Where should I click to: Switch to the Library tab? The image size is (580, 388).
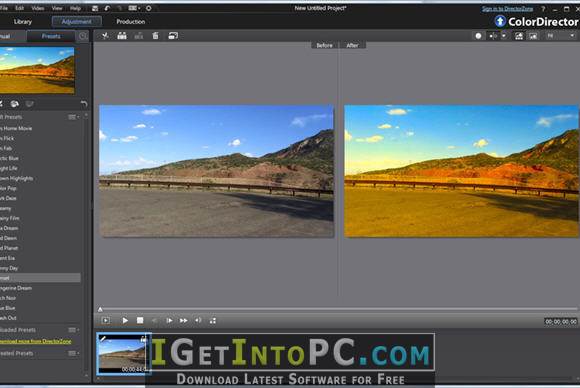(23, 21)
